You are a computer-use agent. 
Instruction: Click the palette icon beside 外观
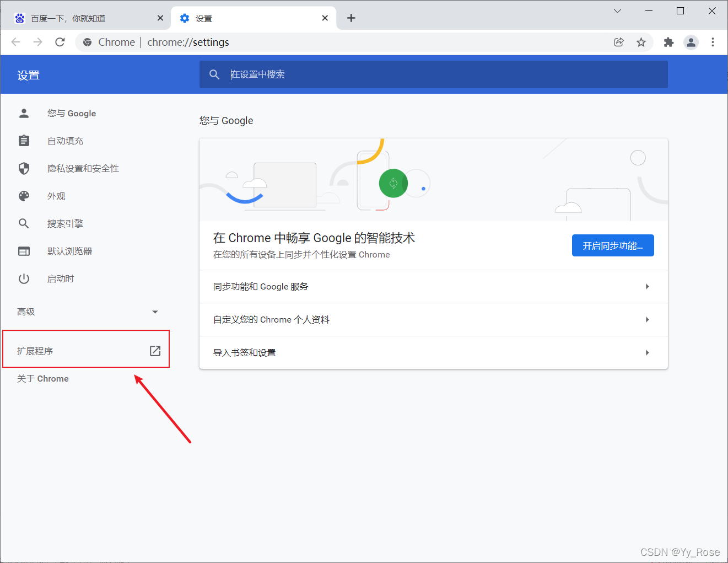click(x=24, y=196)
